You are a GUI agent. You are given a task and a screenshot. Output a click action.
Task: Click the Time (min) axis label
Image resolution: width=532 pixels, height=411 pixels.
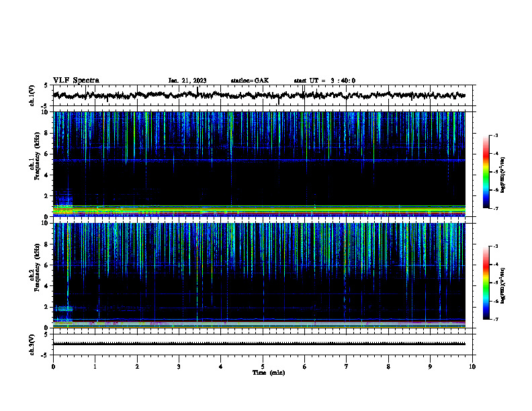coord(269,373)
